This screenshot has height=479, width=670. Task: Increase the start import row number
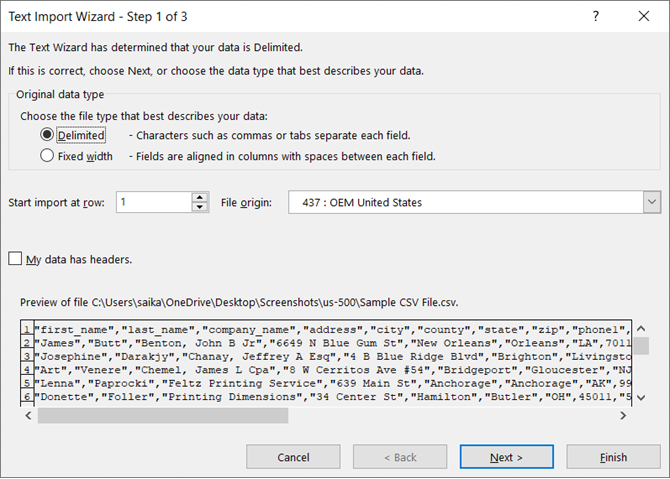pyautogui.click(x=200, y=197)
